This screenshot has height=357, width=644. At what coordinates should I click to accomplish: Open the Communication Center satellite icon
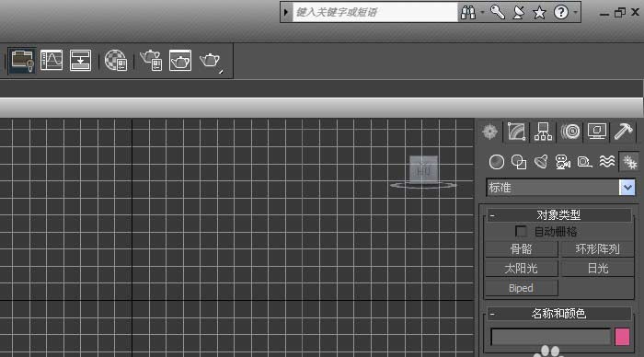coord(519,12)
